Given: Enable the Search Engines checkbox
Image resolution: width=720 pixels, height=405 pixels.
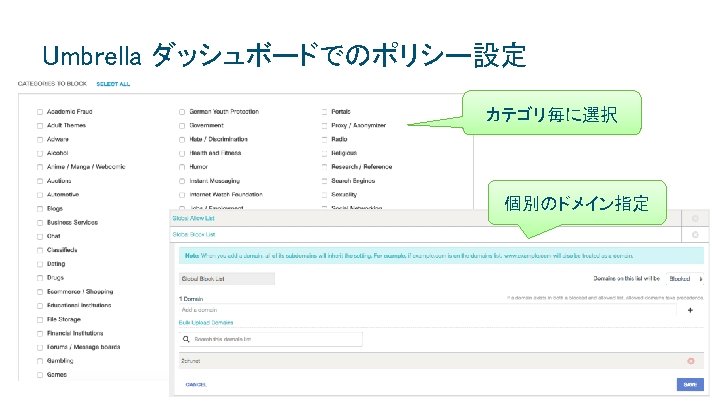Looking at the screenshot, I should click(x=324, y=181).
